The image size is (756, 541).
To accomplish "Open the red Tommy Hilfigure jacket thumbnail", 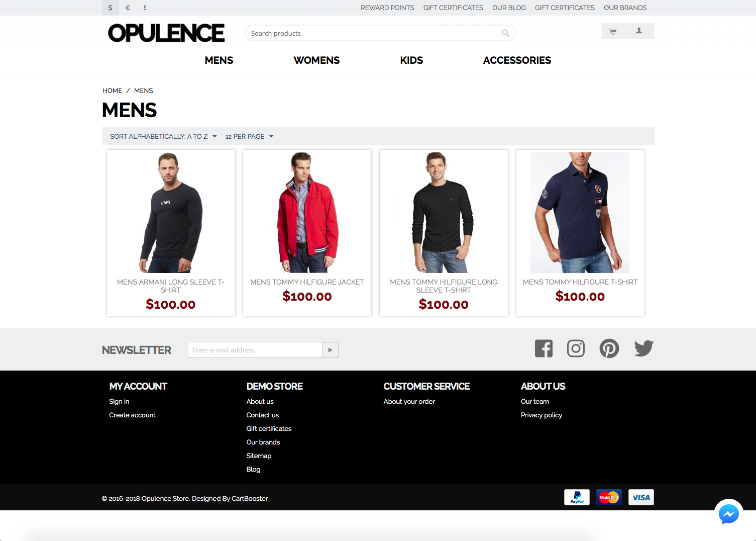I will click(307, 212).
